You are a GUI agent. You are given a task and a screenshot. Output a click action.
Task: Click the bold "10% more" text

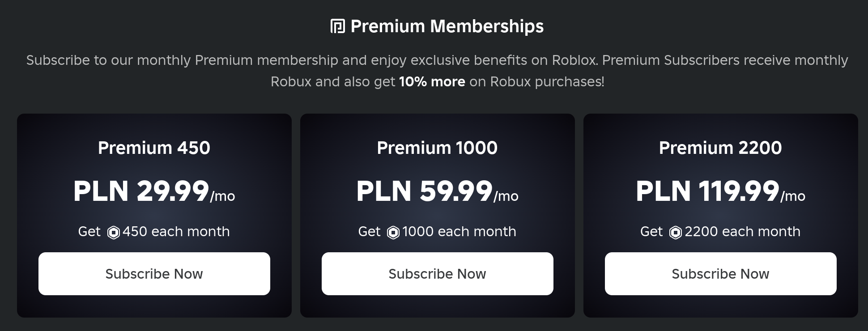pyautogui.click(x=432, y=82)
